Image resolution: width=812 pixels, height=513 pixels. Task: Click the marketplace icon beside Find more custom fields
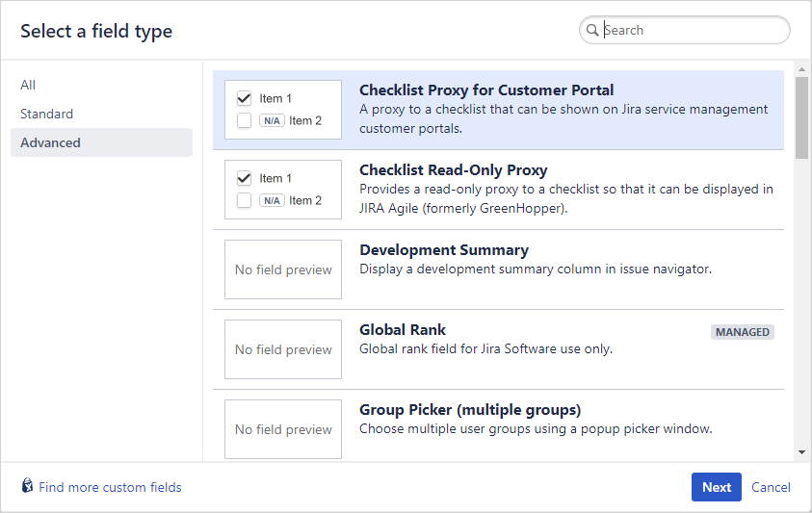(x=27, y=486)
